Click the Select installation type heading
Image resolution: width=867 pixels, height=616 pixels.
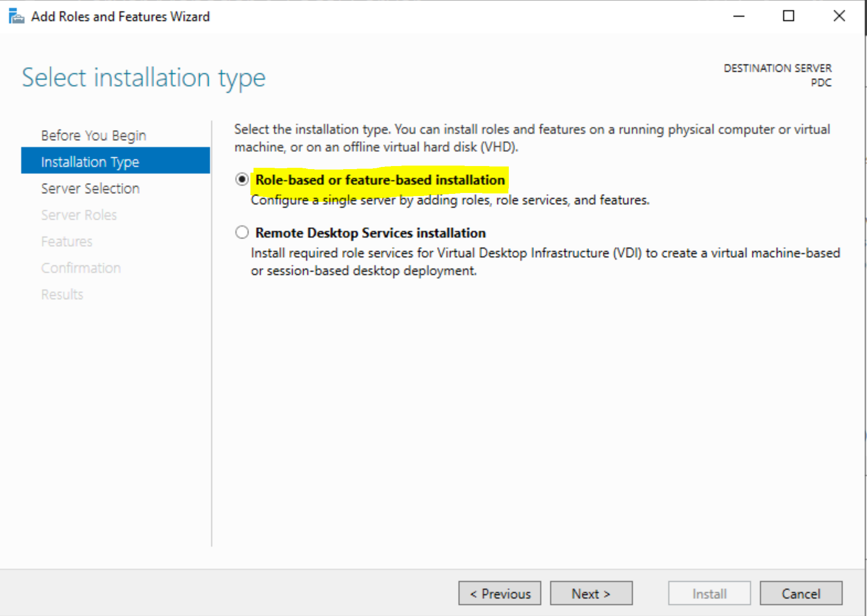[144, 78]
